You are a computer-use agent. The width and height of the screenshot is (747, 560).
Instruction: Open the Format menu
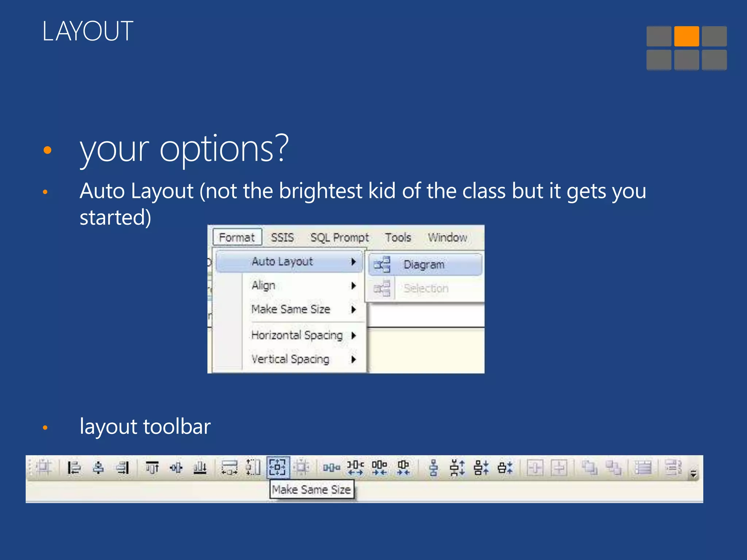pyautogui.click(x=237, y=237)
